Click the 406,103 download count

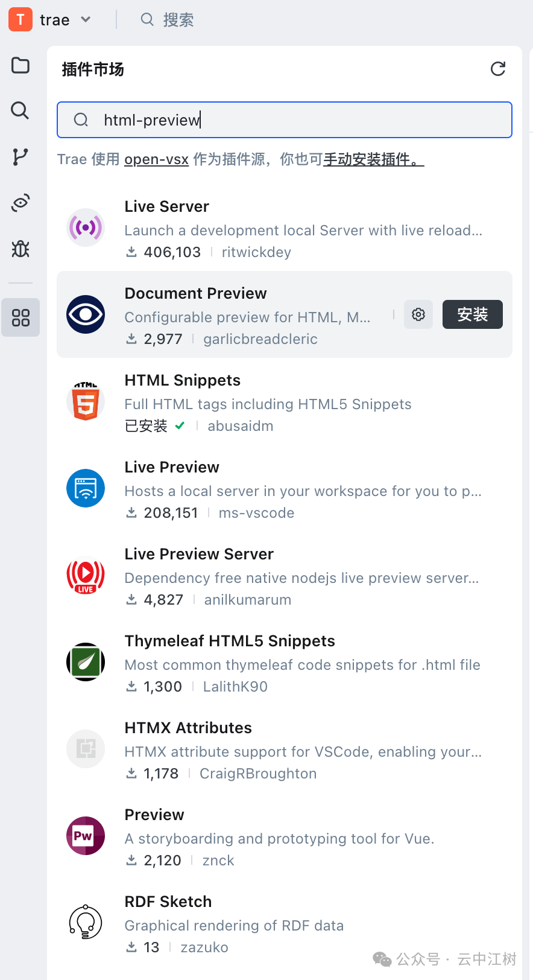[172, 252]
